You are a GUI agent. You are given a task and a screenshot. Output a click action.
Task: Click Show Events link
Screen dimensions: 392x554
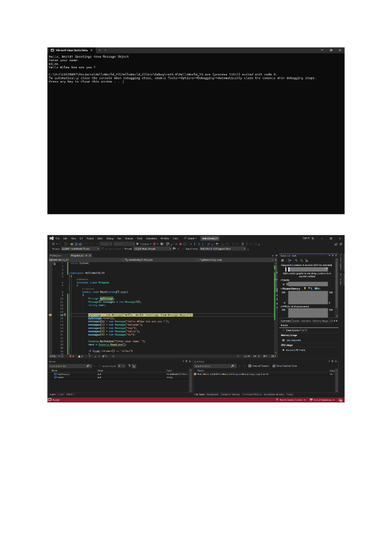pyautogui.click(x=297, y=330)
